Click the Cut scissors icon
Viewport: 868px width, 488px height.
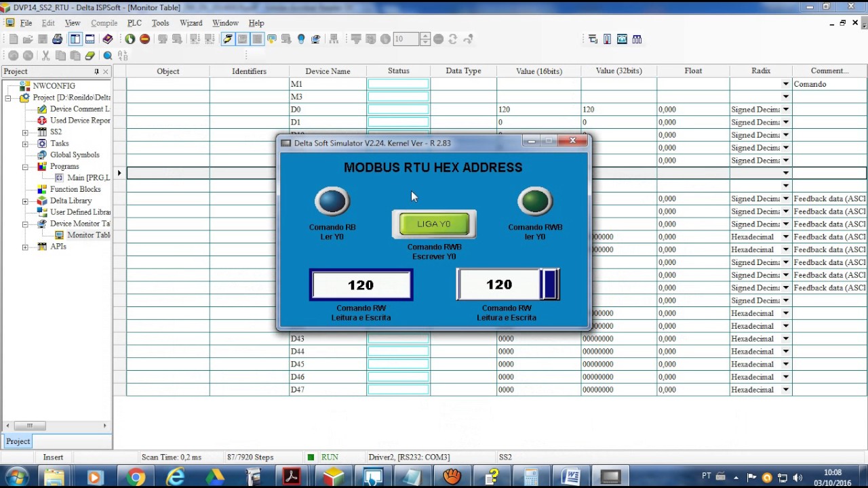pyautogui.click(x=46, y=56)
